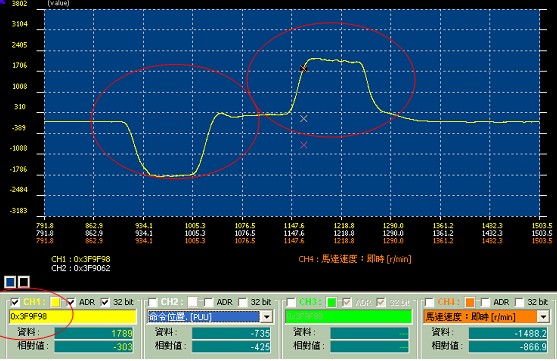Click the CH2 white color swatch
Viewport: 557px width, 361px height.
(193, 302)
